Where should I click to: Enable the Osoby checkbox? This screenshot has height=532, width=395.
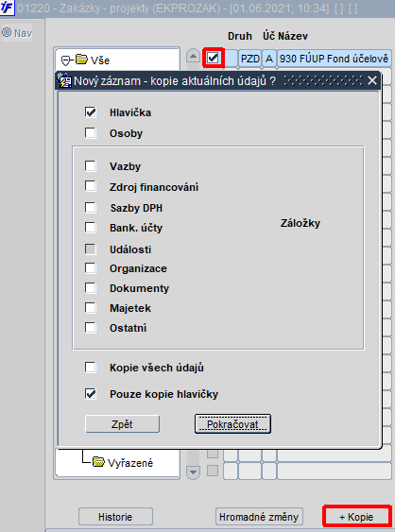click(91, 133)
